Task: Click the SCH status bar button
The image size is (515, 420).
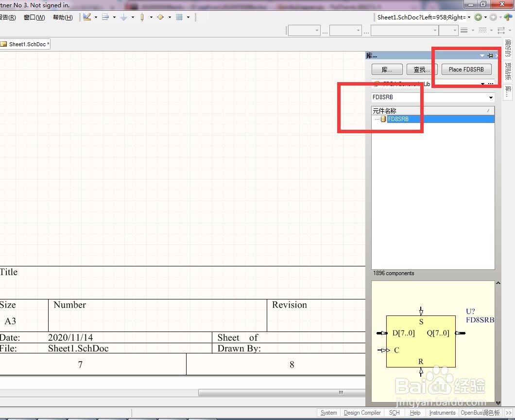Action: (394, 413)
